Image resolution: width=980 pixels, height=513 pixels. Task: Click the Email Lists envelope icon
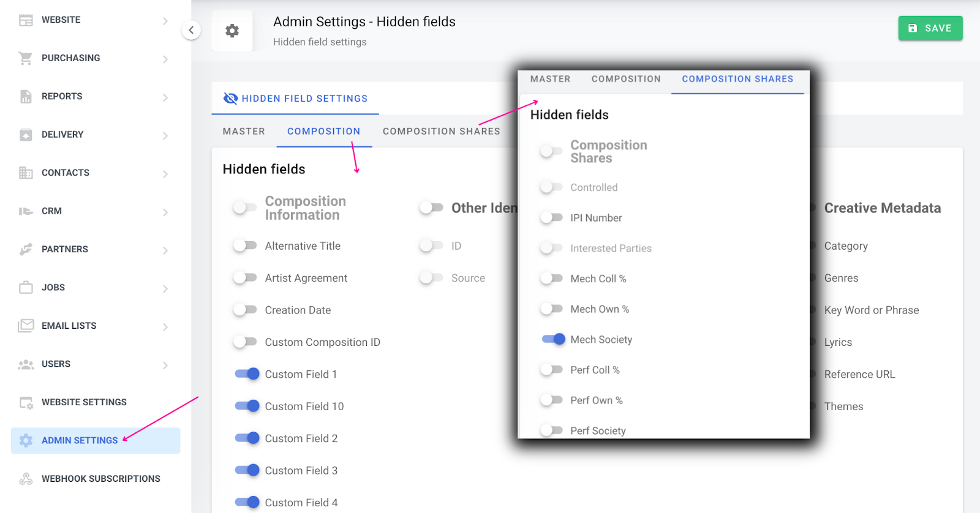[26, 326]
